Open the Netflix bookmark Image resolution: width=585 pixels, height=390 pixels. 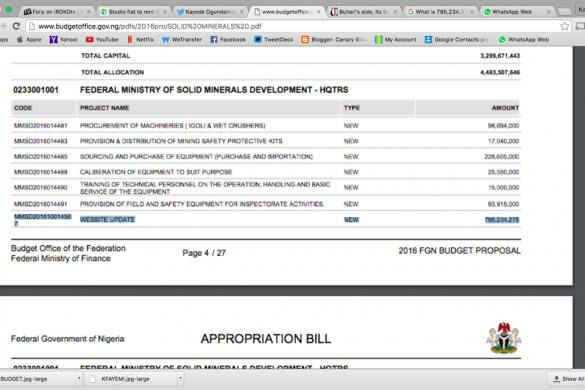(x=140, y=39)
